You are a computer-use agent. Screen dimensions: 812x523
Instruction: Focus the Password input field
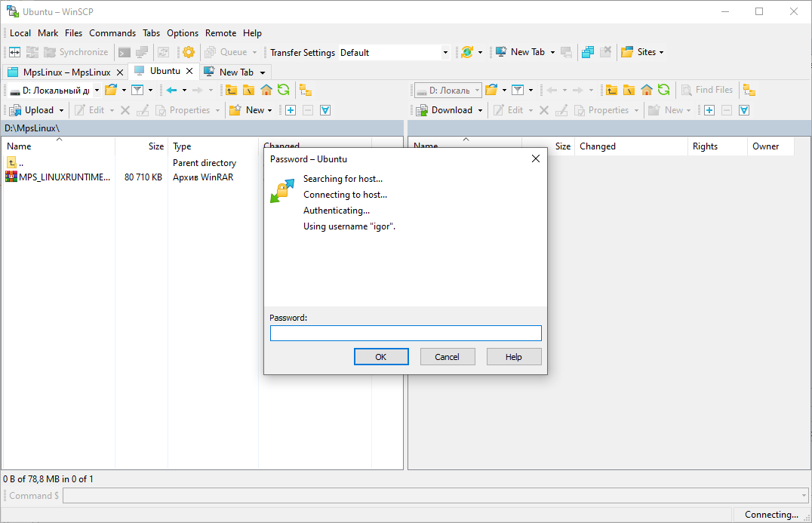[405, 333]
